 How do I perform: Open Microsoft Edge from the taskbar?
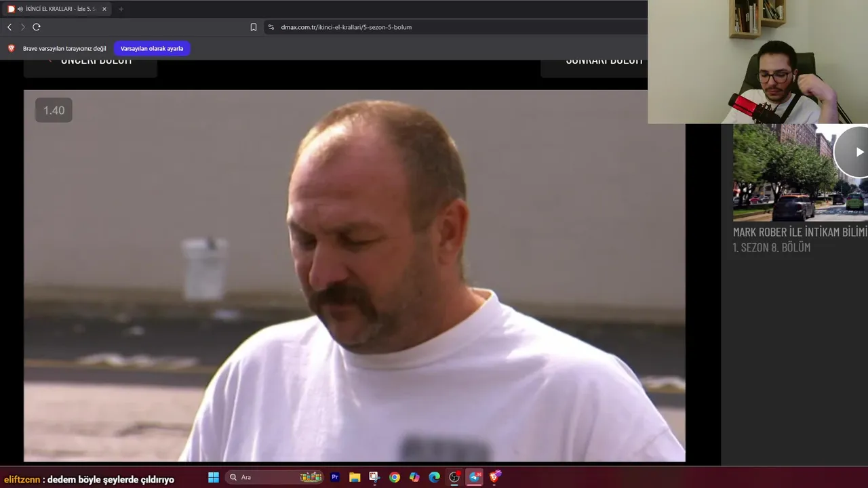tap(435, 477)
